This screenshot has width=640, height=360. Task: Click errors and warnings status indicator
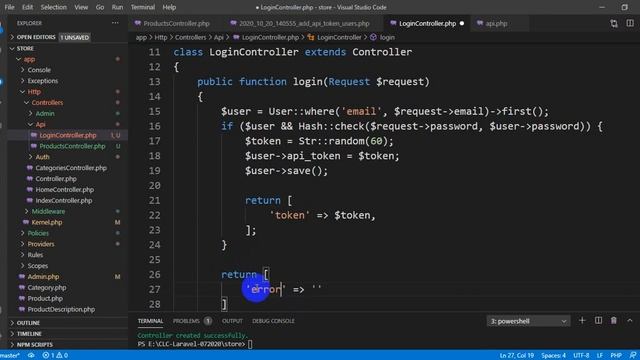55,356
